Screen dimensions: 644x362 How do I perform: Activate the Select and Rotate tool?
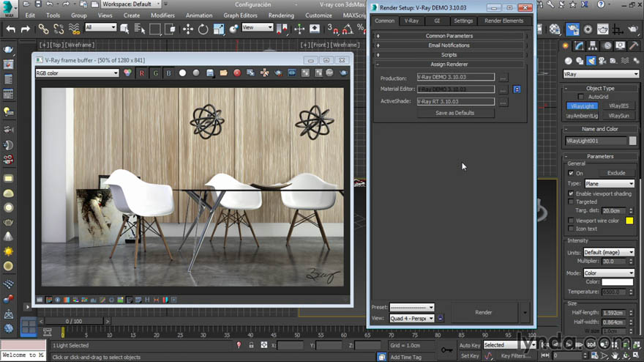(x=203, y=29)
